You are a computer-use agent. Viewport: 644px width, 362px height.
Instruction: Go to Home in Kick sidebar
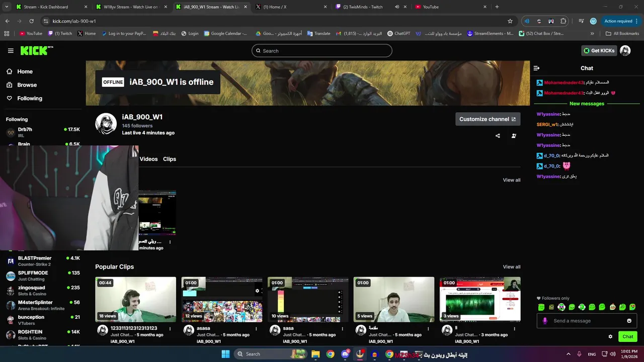(25, 71)
